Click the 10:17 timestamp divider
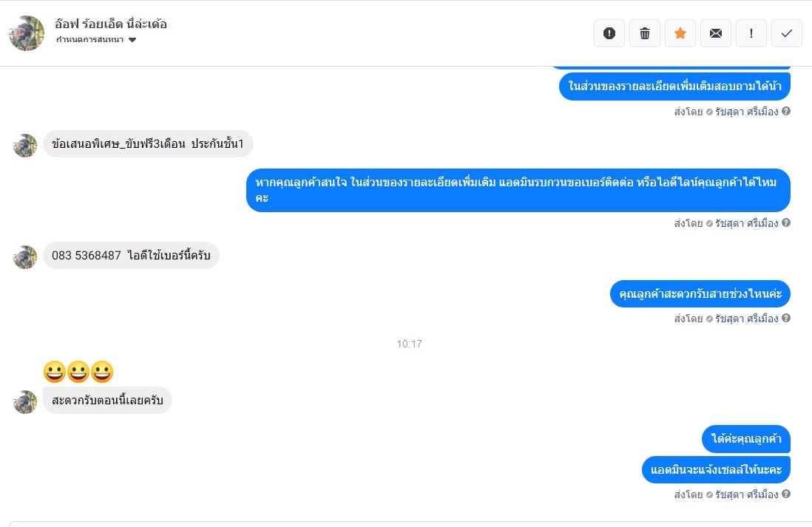812x527 pixels. point(409,344)
